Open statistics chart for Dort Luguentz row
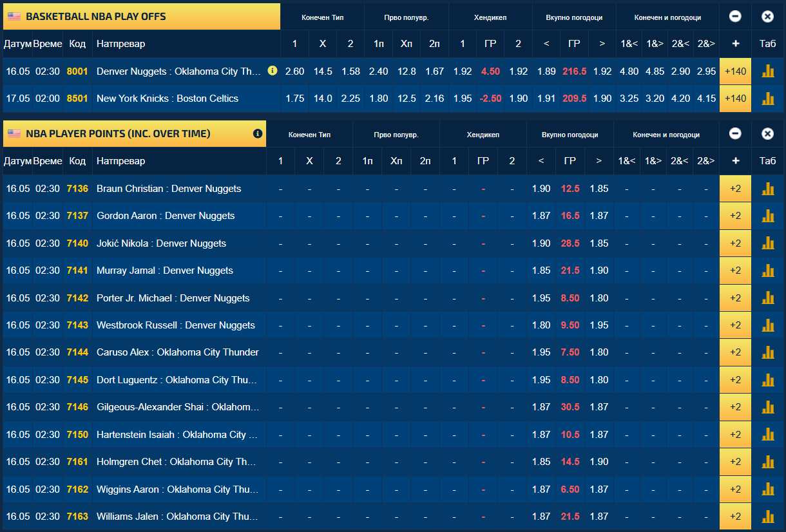The width and height of the screenshot is (786, 532). click(x=767, y=380)
